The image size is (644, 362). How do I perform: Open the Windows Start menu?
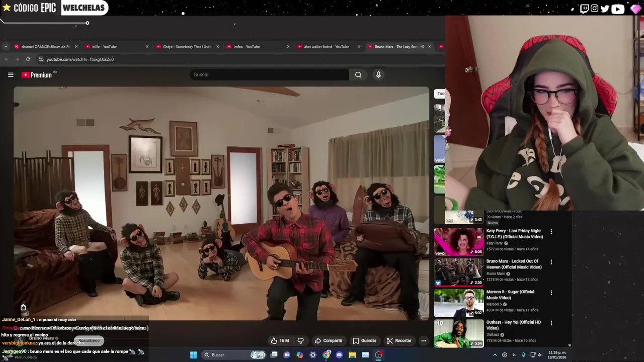pyautogui.click(x=194, y=355)
